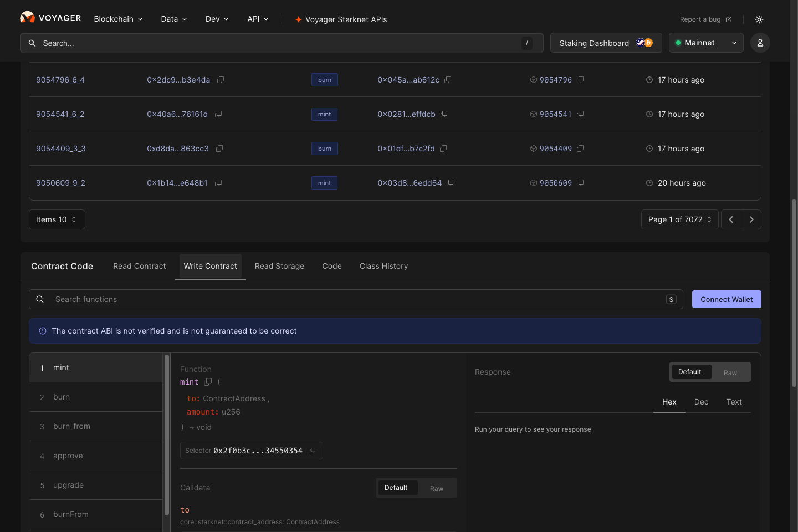Switch Response view to Default
The height and width of the screenshot is (532, 798).
point(690,372)
